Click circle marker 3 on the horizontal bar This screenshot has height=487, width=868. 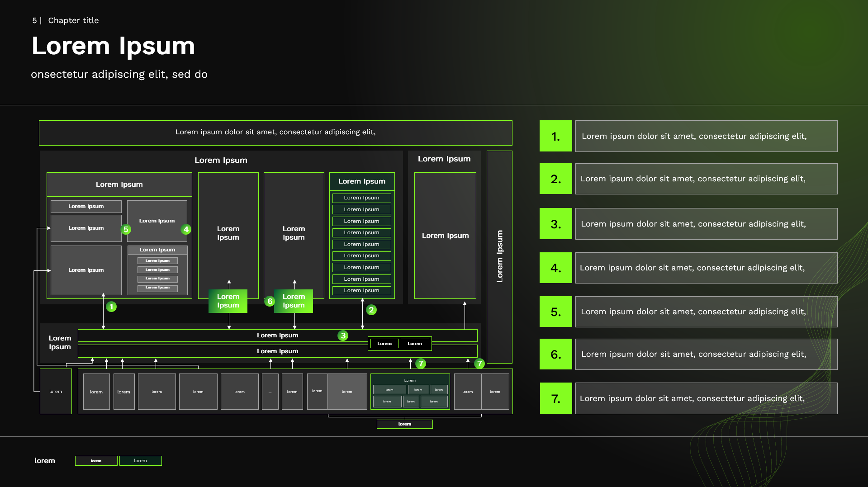[343, 336]
